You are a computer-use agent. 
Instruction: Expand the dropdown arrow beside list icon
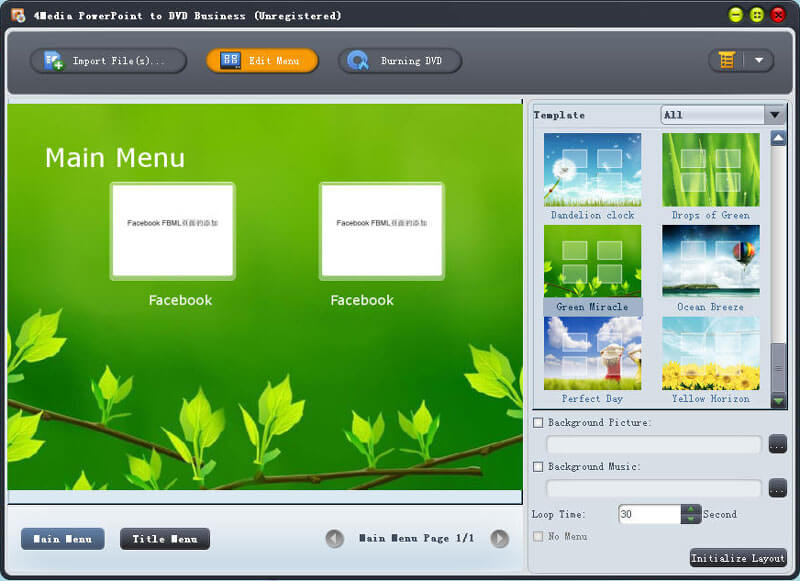[x=758, y=61]
